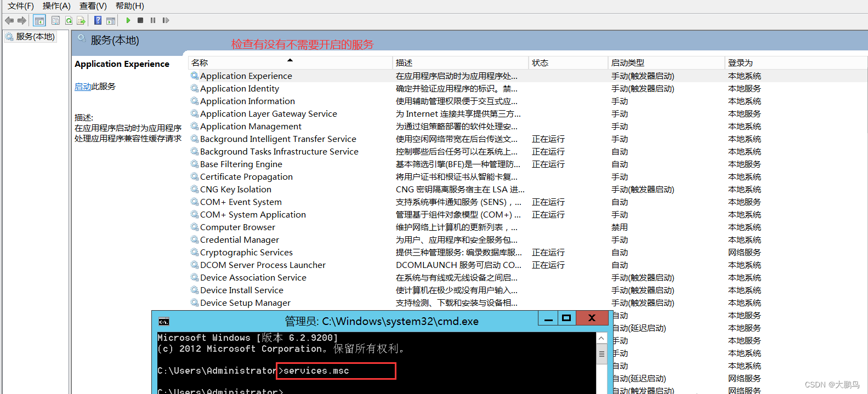
Task: Click the Application Experience heading in the detail pane
Action: [122, 64]
